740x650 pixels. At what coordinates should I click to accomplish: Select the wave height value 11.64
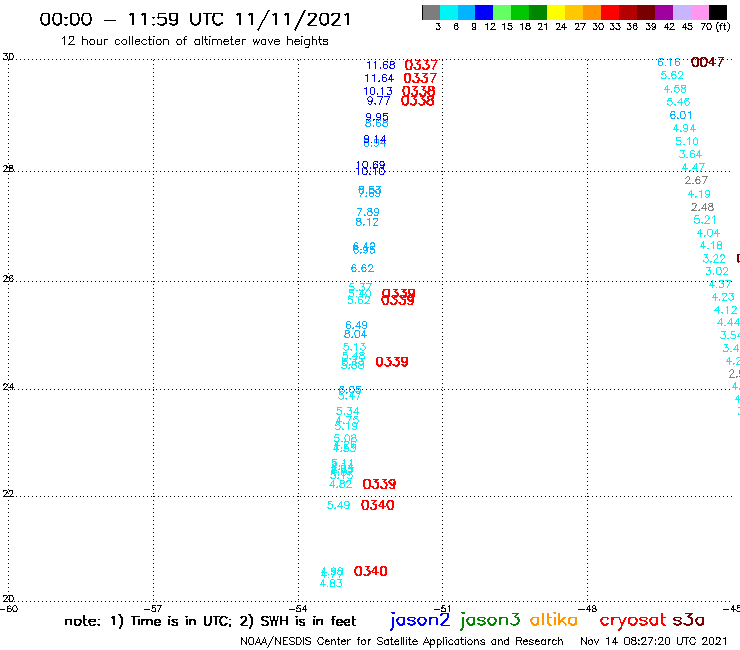(x=379, y=78)
